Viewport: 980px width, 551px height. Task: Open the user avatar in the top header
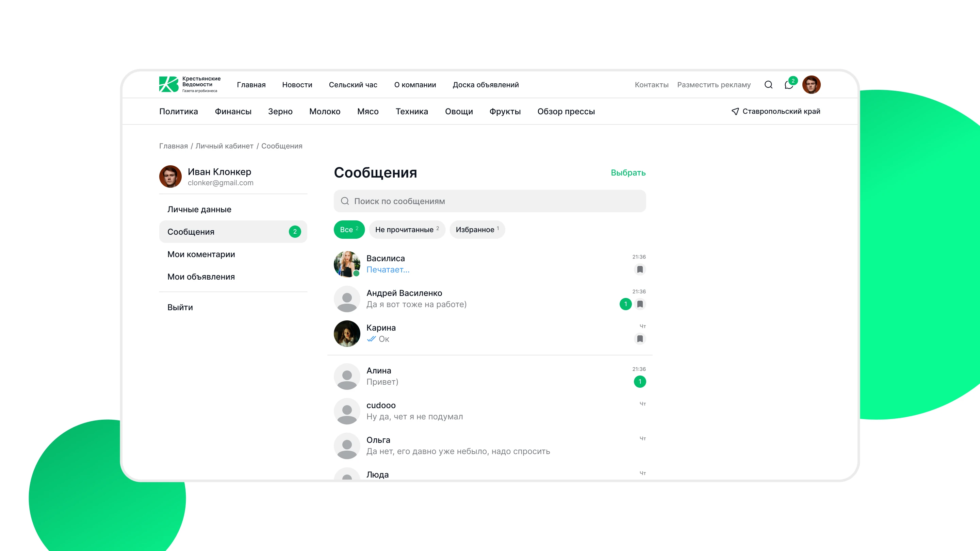tap(811, 84)
